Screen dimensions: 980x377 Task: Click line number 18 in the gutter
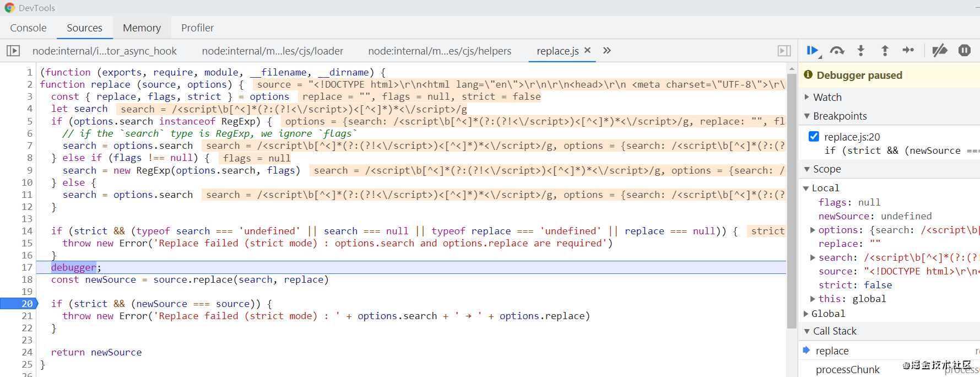click(27, 279)
